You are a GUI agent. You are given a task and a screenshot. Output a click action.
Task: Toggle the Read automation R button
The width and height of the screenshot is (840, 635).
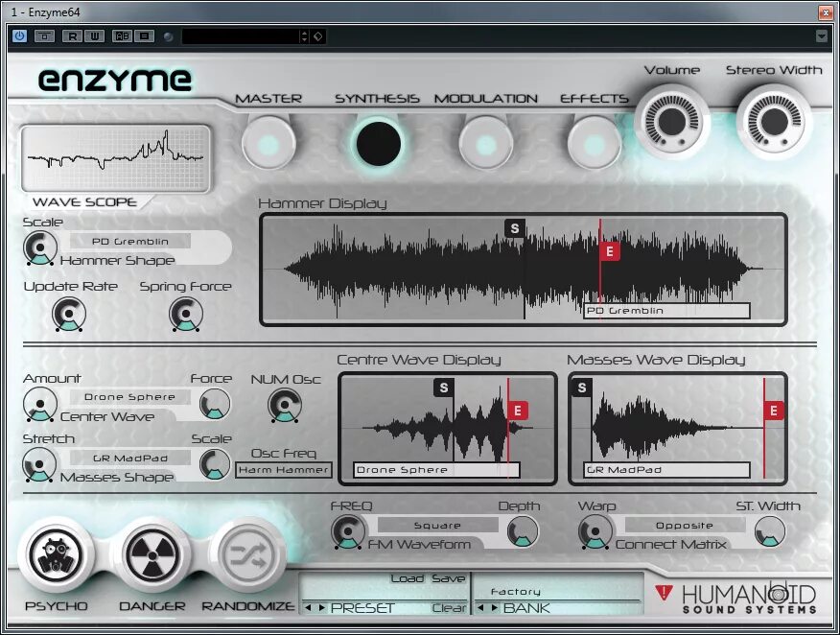click(72, 35)
